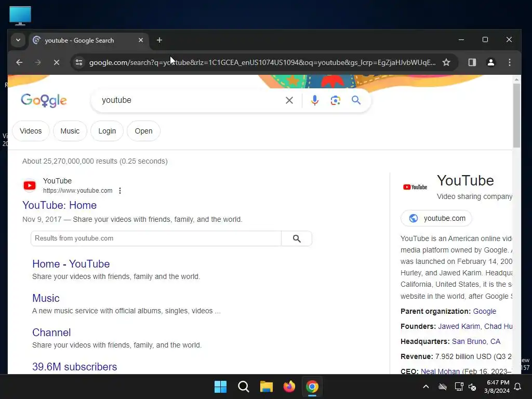Open San Bruno, CA headquarters link
This screenshot has height=399, width=532.
[x=476, y=341]
